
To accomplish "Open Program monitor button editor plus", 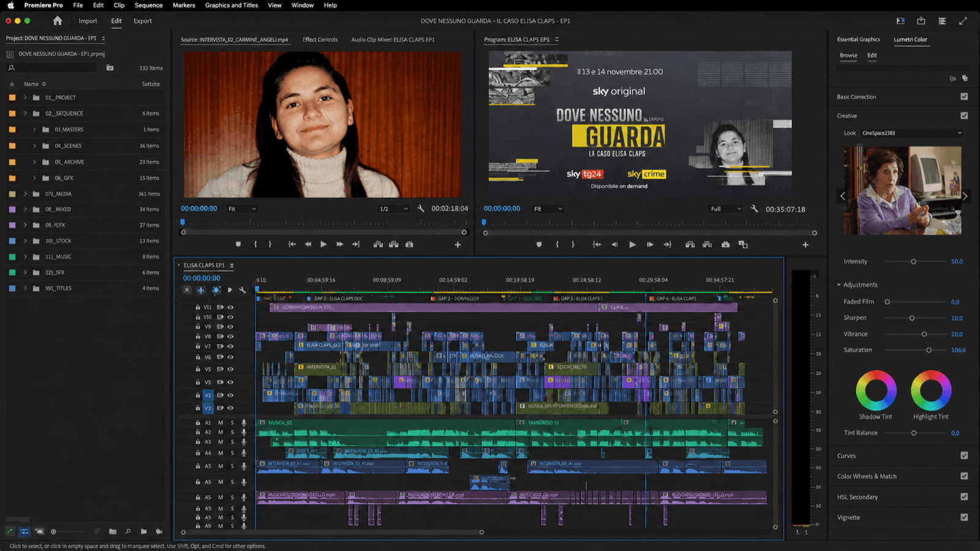I will 805,244.
